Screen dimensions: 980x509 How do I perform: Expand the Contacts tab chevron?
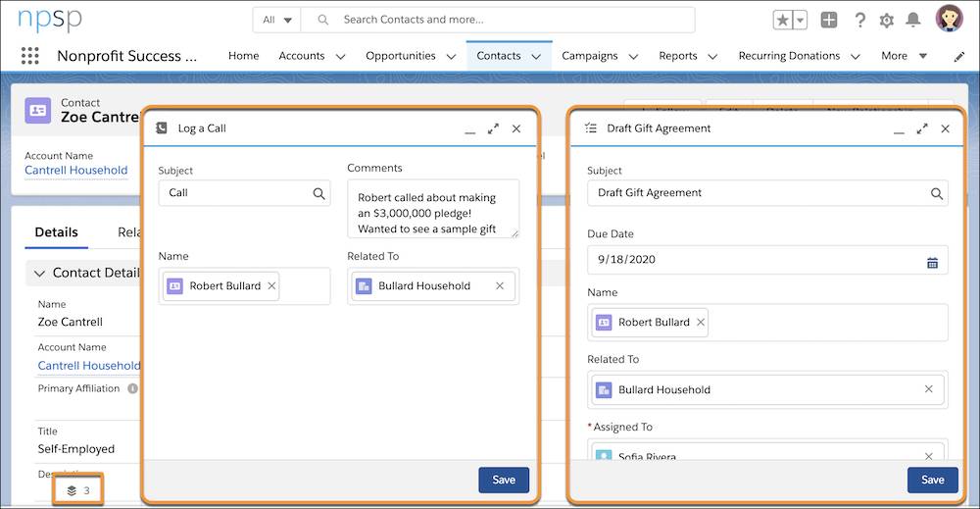tap(536, 56)
